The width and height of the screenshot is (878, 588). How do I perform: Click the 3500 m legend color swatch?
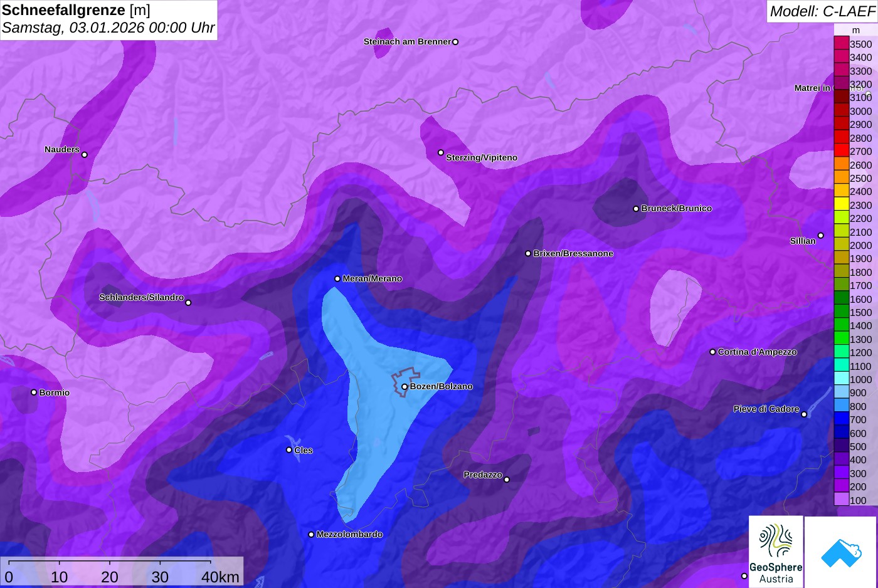pyautogui.click(x=842, y=43)
